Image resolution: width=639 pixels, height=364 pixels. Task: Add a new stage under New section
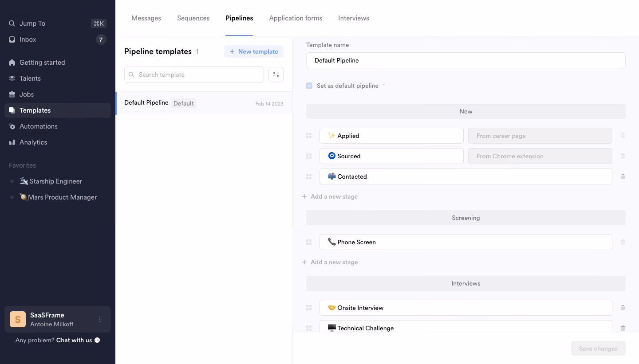coord(330,196)
